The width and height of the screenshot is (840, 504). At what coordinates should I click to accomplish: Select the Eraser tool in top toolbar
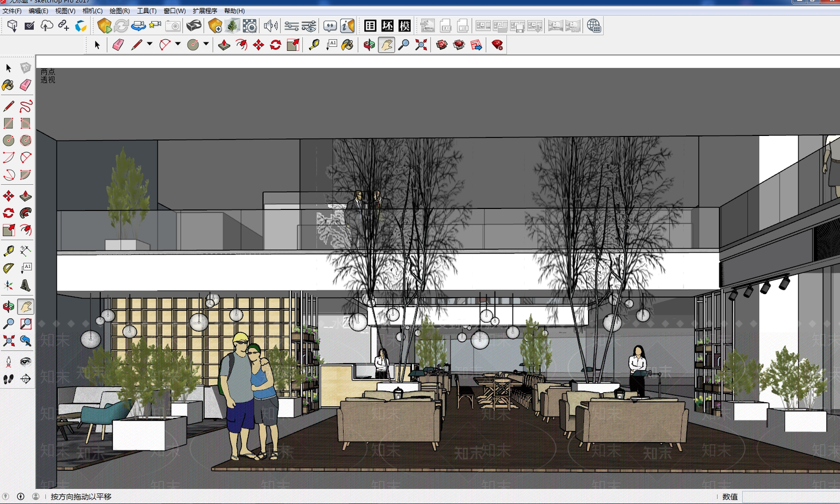tap(118, 45)
